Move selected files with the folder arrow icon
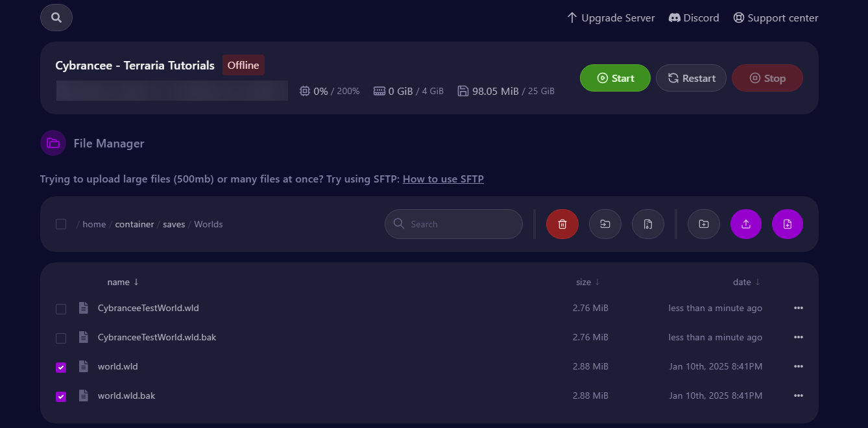The width and height of the screenshot is (868, 428). [605, 223]
